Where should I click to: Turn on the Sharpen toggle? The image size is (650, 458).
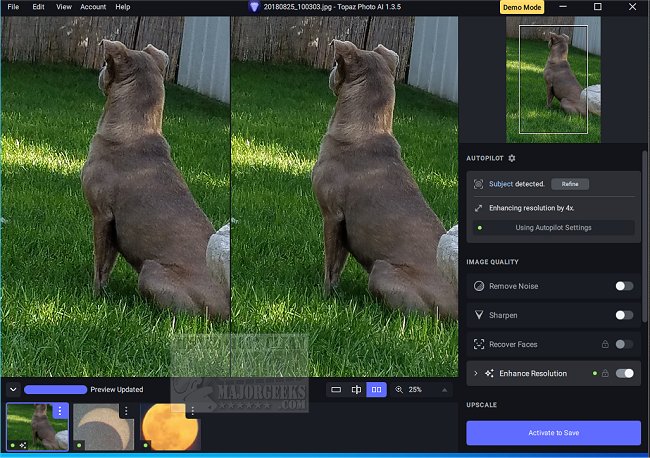(624, 315)
